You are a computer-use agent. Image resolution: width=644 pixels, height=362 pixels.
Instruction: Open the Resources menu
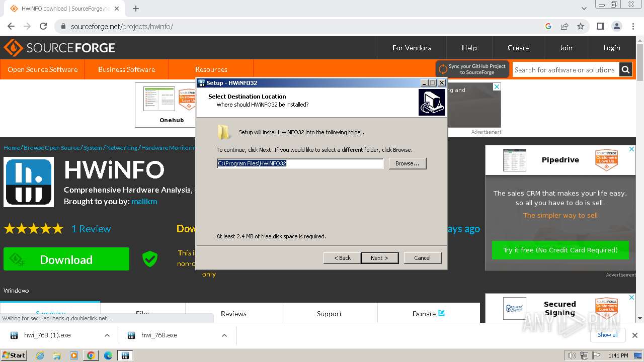pos(211,69)
